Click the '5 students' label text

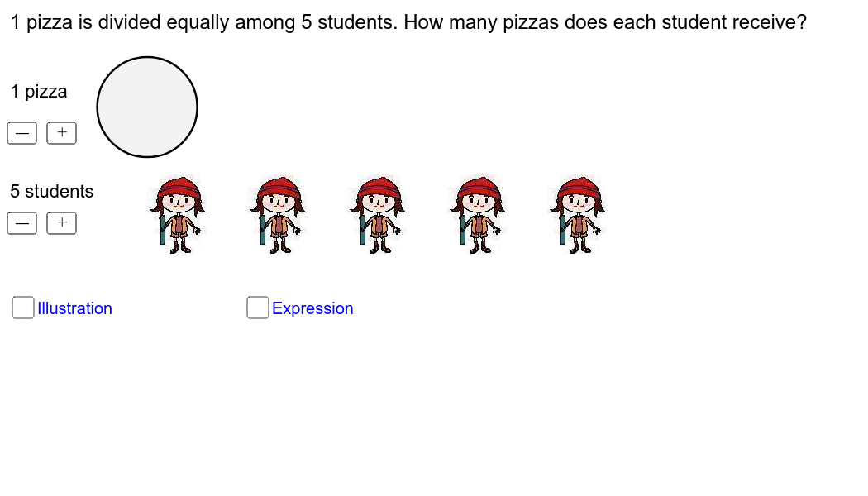pyautogui.click(x=52, y=192)
